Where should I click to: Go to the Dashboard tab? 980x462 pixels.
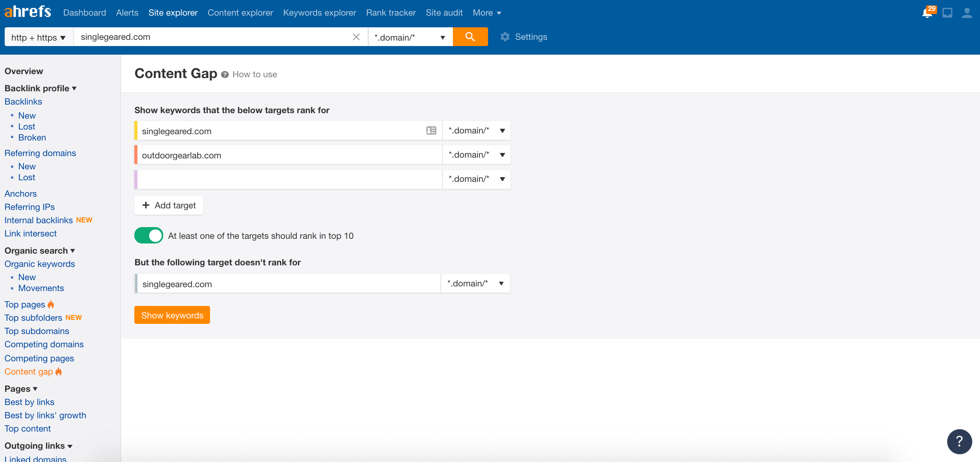tap(85, 13)
